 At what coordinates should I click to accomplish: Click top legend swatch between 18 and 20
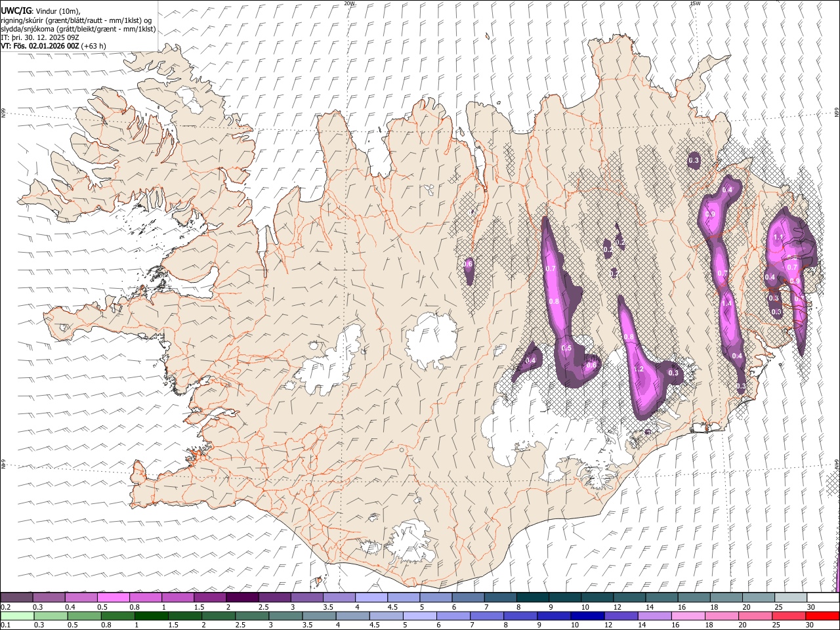click(x=725, y=597)
